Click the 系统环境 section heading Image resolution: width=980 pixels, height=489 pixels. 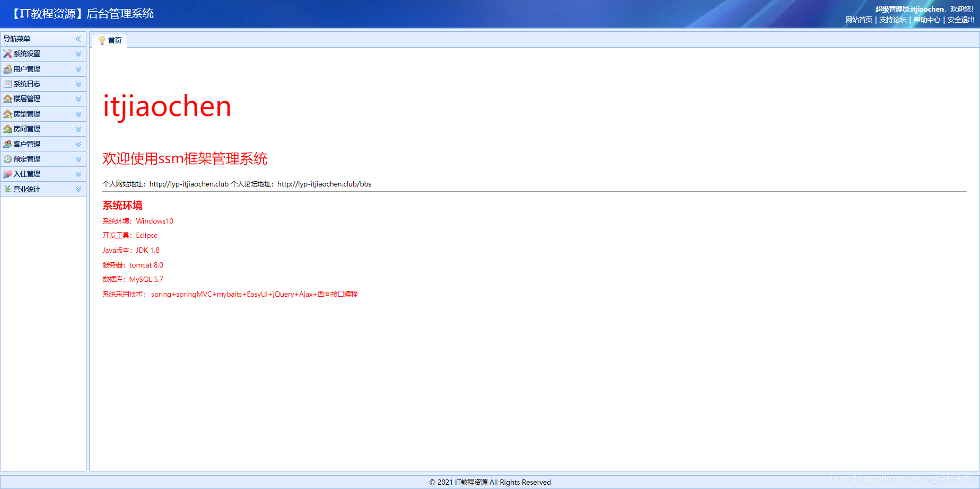tap(122, 205)
